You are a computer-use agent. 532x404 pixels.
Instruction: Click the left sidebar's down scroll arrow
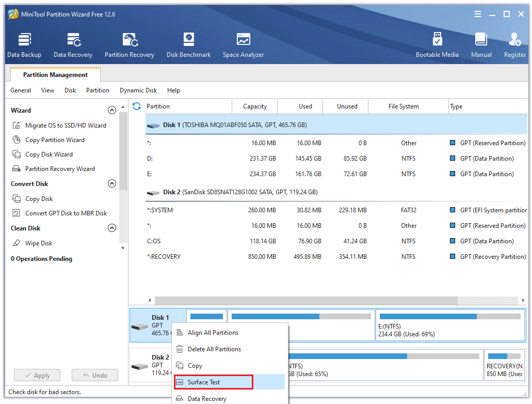coord(123,248)
